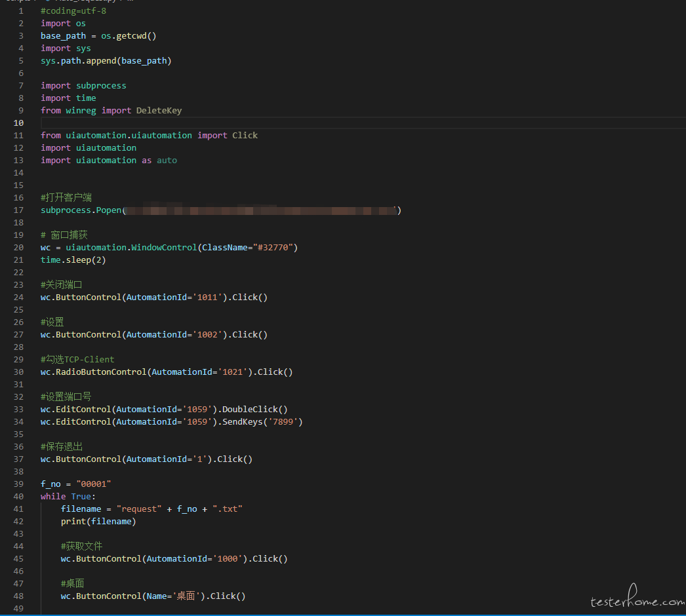Screen dimensions: 686x616
Task: Click line number 20 in the gutter
Action: (18, 248)
